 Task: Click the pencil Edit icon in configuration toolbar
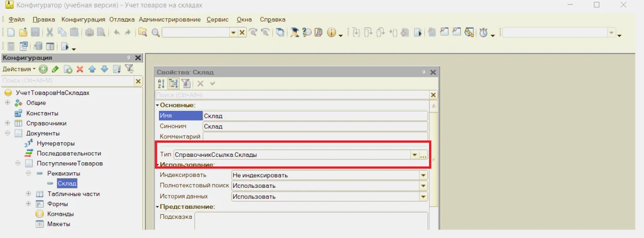coord(55,69)
